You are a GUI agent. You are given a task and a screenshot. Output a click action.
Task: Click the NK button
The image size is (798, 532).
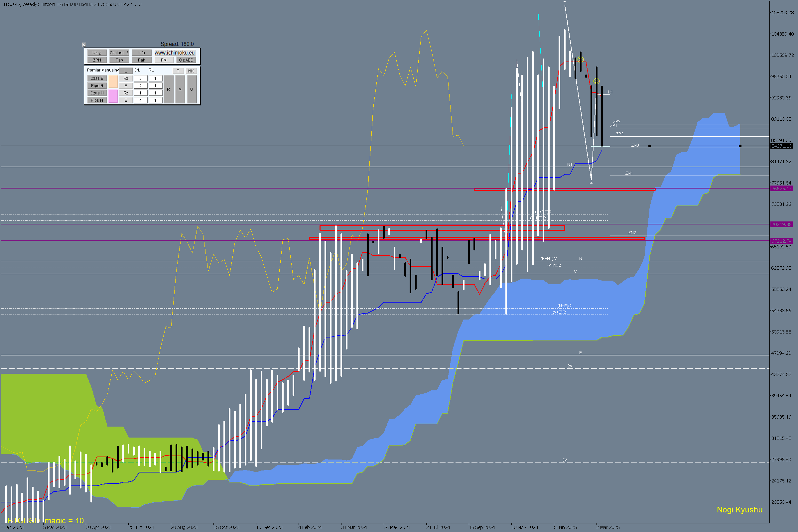(x=192, y=71)
